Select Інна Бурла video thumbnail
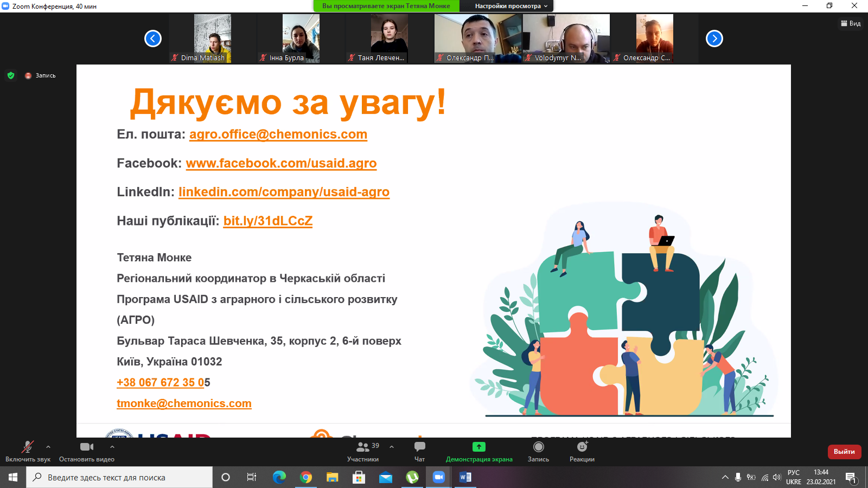 [x=301, y=38]
